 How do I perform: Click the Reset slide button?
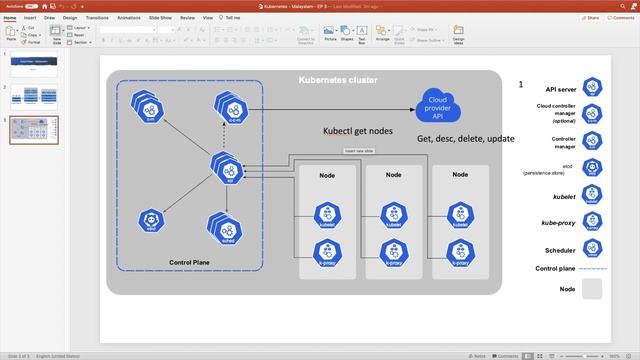pyautogui.click(x=76, y=35)
